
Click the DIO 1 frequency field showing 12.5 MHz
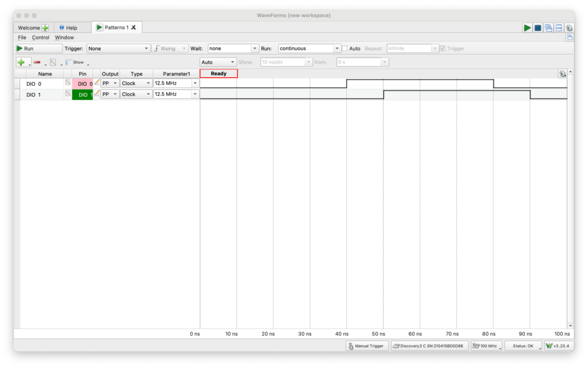coord(172,94)
